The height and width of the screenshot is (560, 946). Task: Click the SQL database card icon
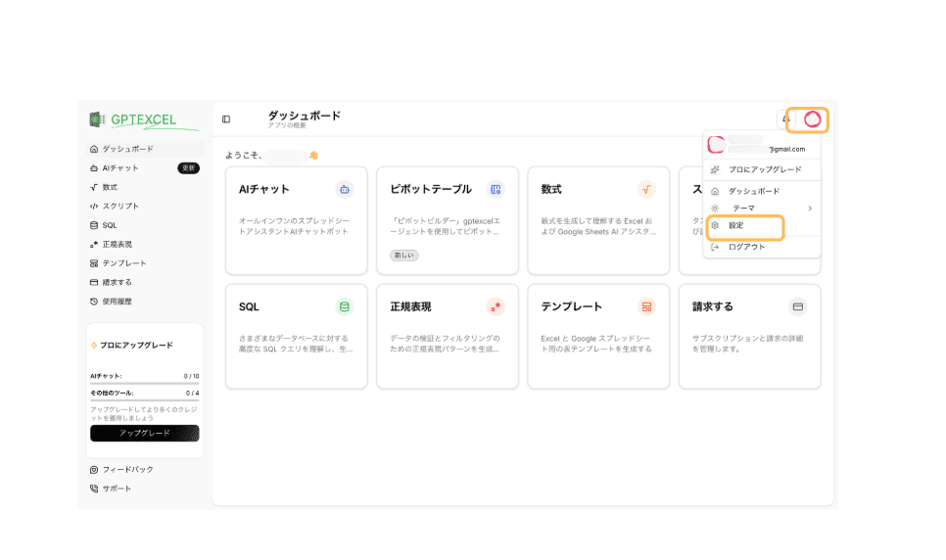coord(344,306)
